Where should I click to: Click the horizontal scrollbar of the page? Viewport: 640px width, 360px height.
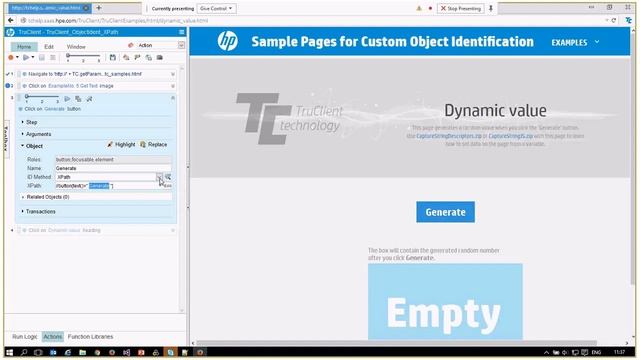point(396,343)
